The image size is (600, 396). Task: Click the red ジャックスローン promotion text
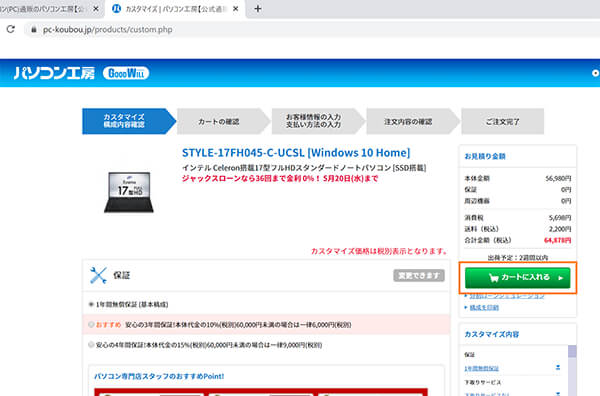[x=280, y=178]
